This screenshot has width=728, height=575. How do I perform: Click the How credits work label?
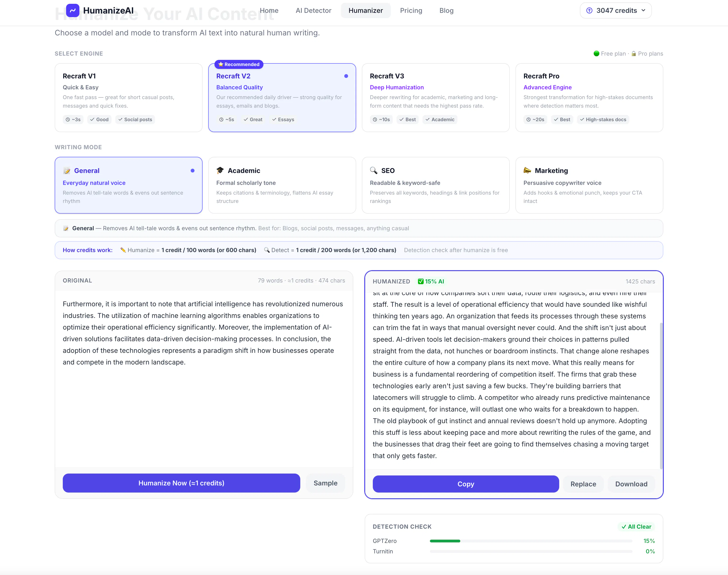point(87,250)
